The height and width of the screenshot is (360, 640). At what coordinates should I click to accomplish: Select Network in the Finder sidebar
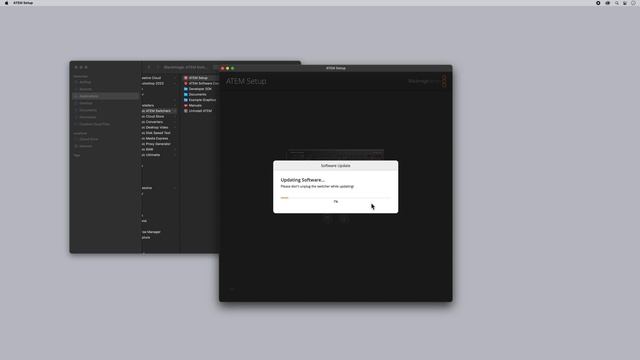[105, 146]
